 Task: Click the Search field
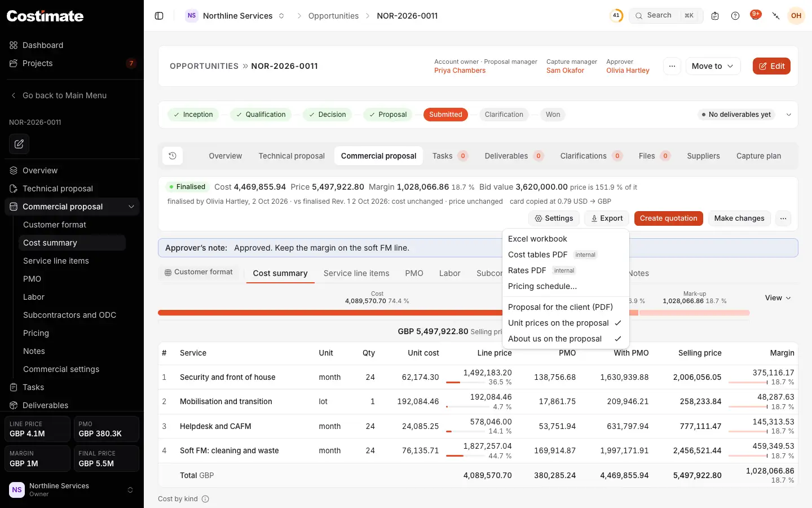(x=665, y=16)
